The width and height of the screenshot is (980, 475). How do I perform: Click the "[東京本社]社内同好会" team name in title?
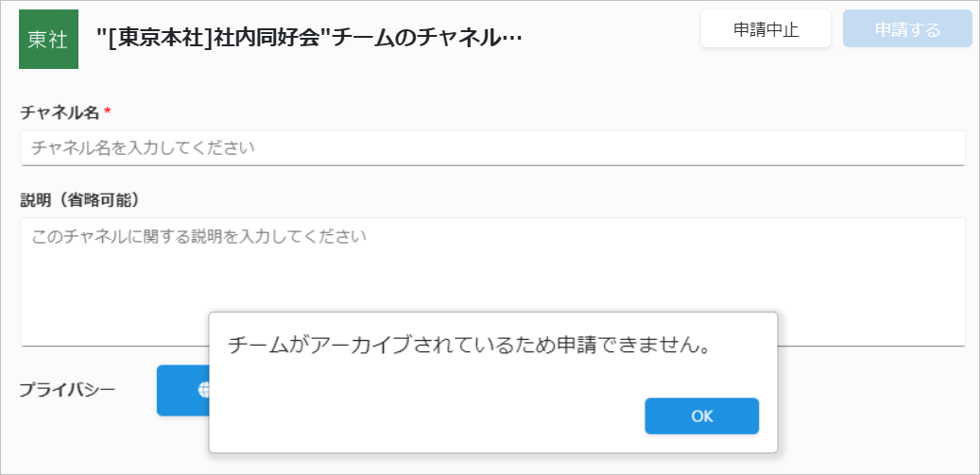(212, 39)
